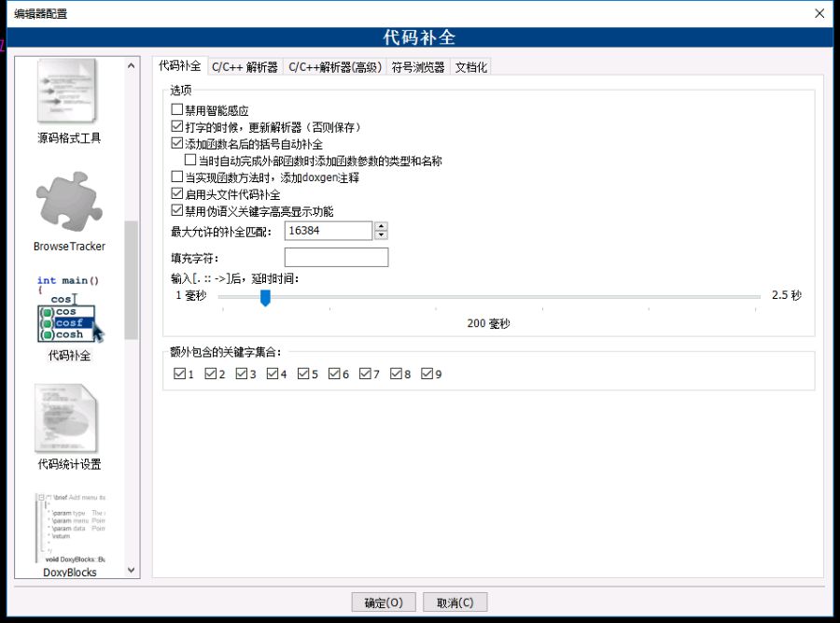This screenshot has width=840, height=623.
Task: Open the 源码格式工具 settings icon
Action: point(68,92)
